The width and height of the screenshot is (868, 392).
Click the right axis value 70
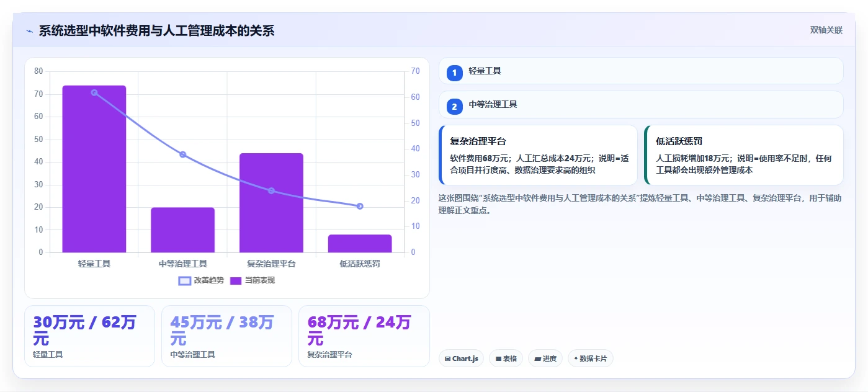tap(416, 71)
